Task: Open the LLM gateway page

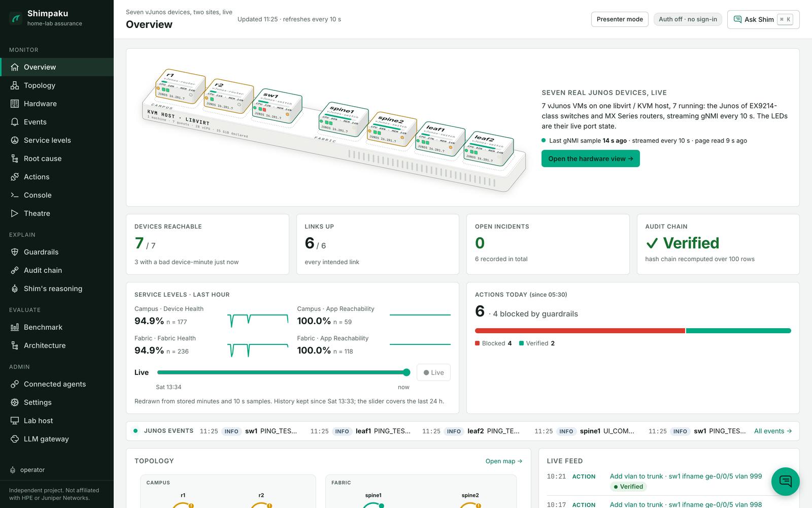Action: tap(57, 439)
